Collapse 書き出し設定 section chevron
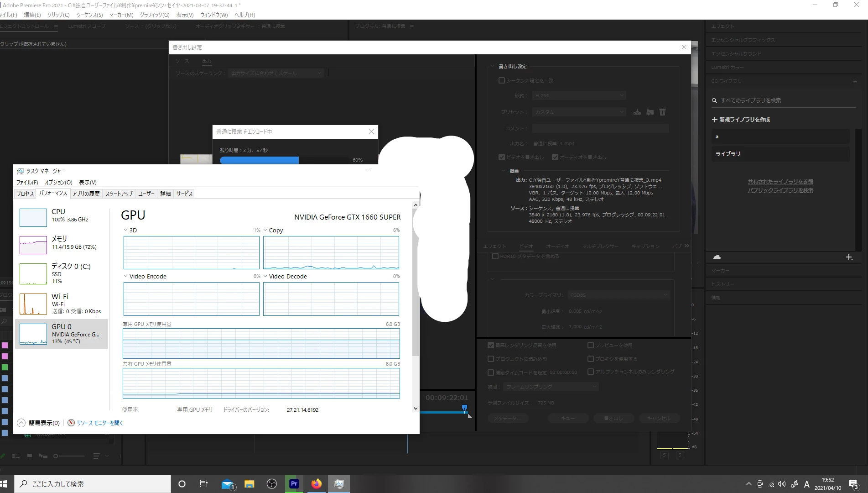 click(492, 67)
